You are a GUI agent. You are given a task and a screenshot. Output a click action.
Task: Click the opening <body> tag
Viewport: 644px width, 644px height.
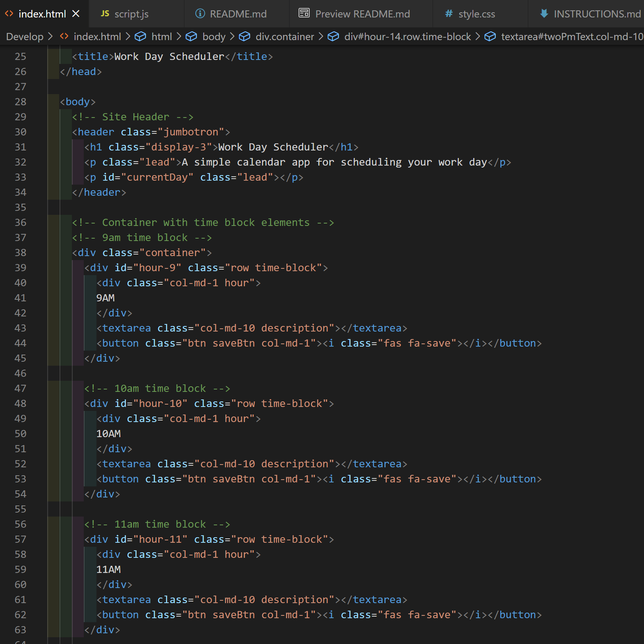click(78, 102)
